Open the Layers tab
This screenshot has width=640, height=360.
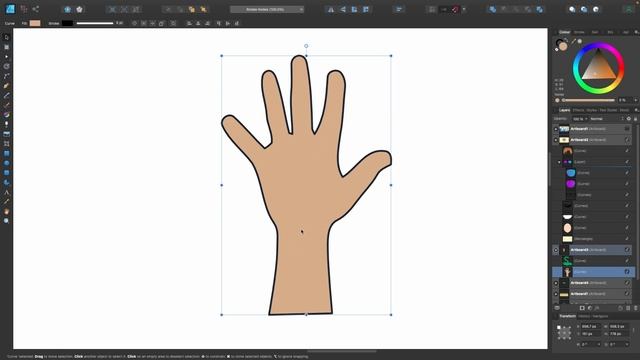click(564, 110)
